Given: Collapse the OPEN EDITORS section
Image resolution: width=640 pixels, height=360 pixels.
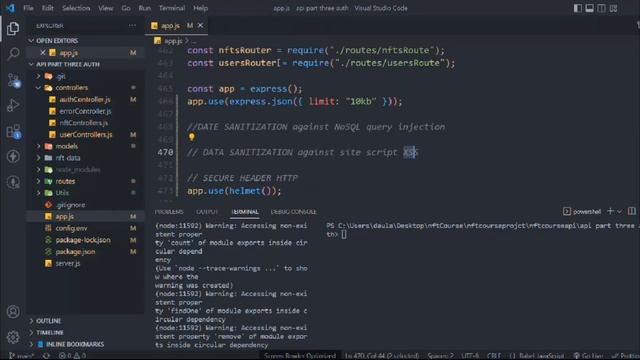Looking at the screenshot, I should pyautogui.click(x=85, y=41).
